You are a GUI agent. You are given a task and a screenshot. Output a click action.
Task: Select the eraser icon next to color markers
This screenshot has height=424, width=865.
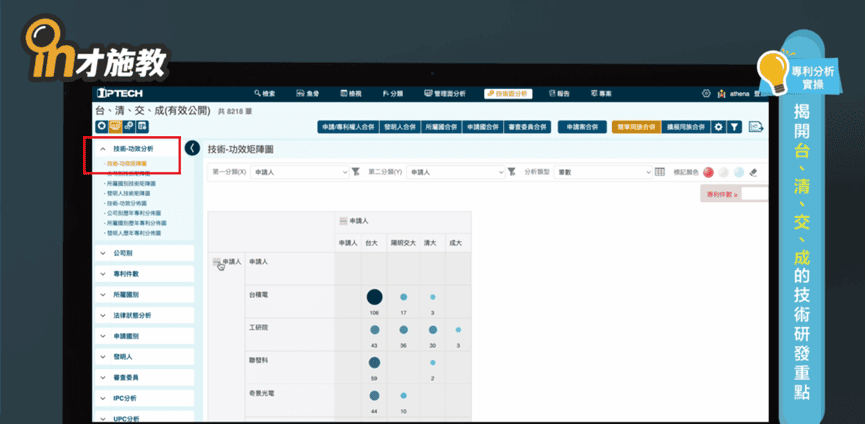tap(754, 172)
